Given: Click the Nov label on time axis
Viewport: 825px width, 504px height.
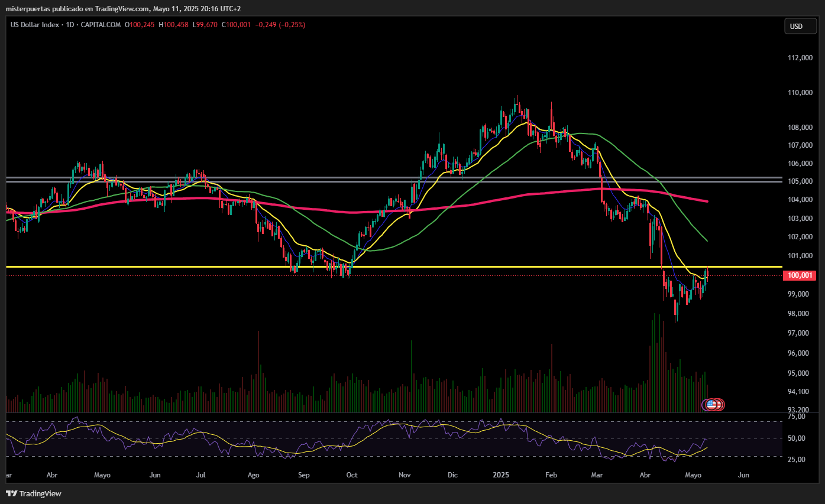Looking at the screenshot, I should pyautogui.click(x=405, y=475).
